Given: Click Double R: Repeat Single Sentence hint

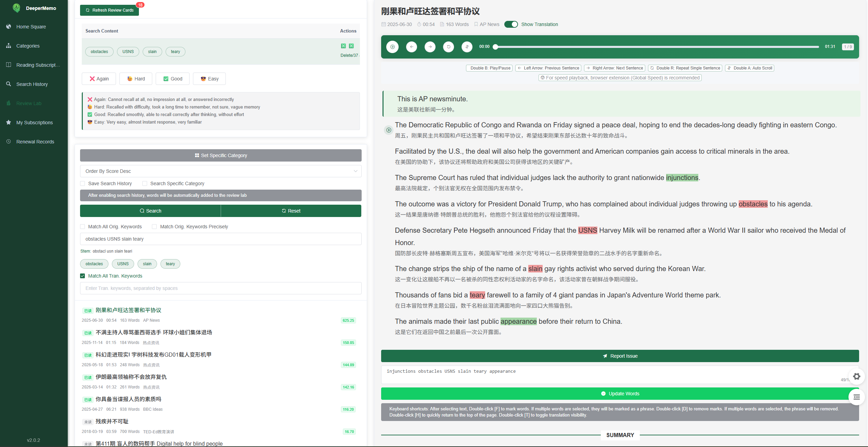Looking at the screenshot, I should [x=685, y=68].
